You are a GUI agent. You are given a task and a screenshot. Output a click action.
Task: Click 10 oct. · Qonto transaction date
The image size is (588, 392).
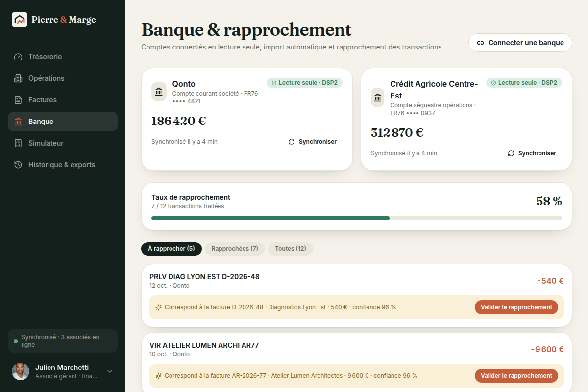coord(170,354)
